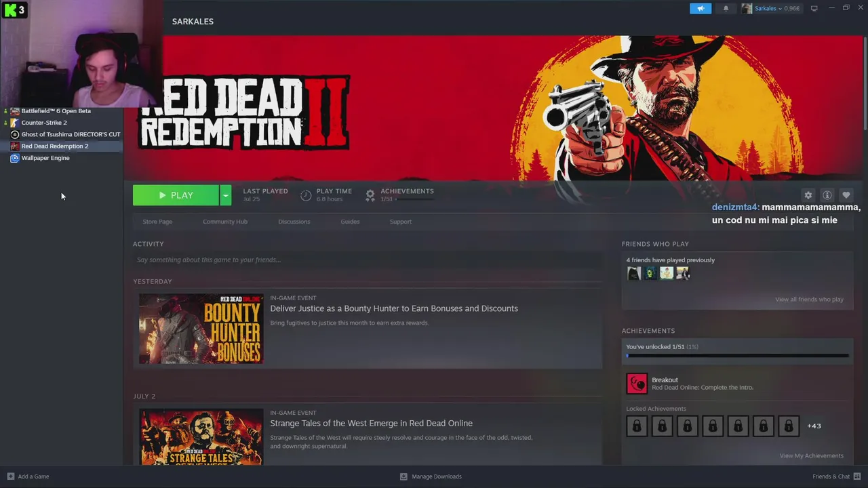Click the Battlefield 6 game icon
This screenshot has height=488, width=868.
[15, 110]
